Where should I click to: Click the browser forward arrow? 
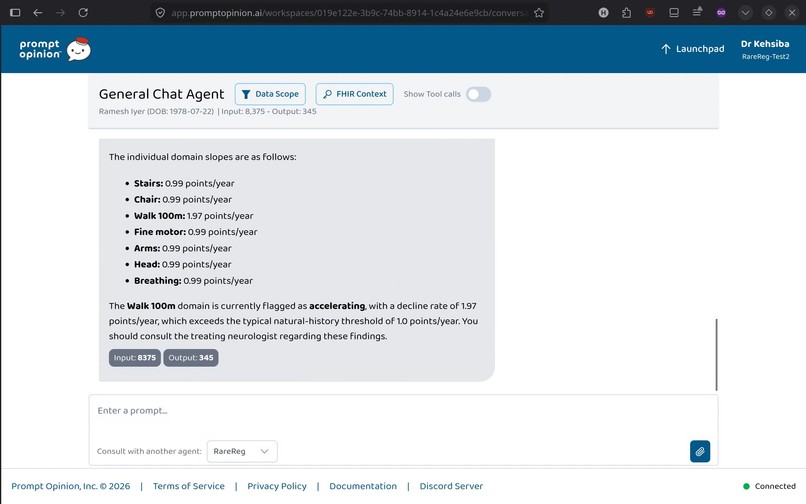(60, 12)
